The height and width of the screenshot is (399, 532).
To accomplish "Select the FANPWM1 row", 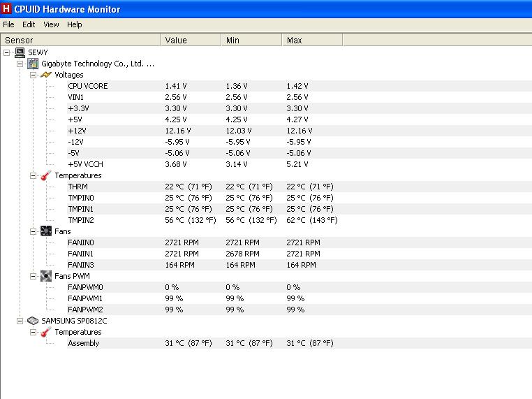I will click(x=300, y=298).
